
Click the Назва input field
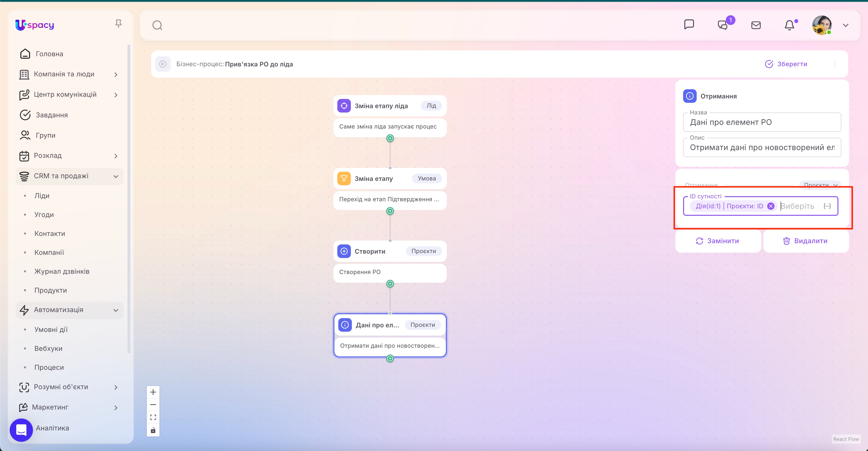[x=762, y=122]
